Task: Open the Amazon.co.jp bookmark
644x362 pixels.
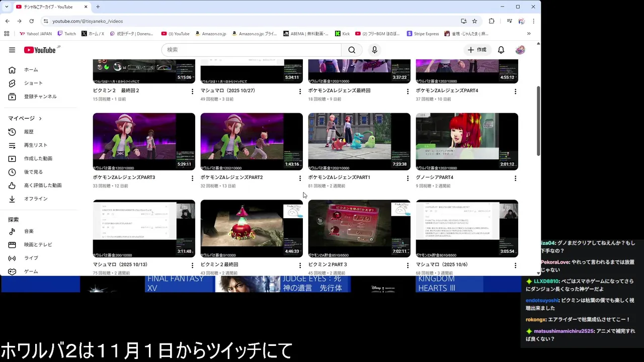Action: [x=210, y=34]
